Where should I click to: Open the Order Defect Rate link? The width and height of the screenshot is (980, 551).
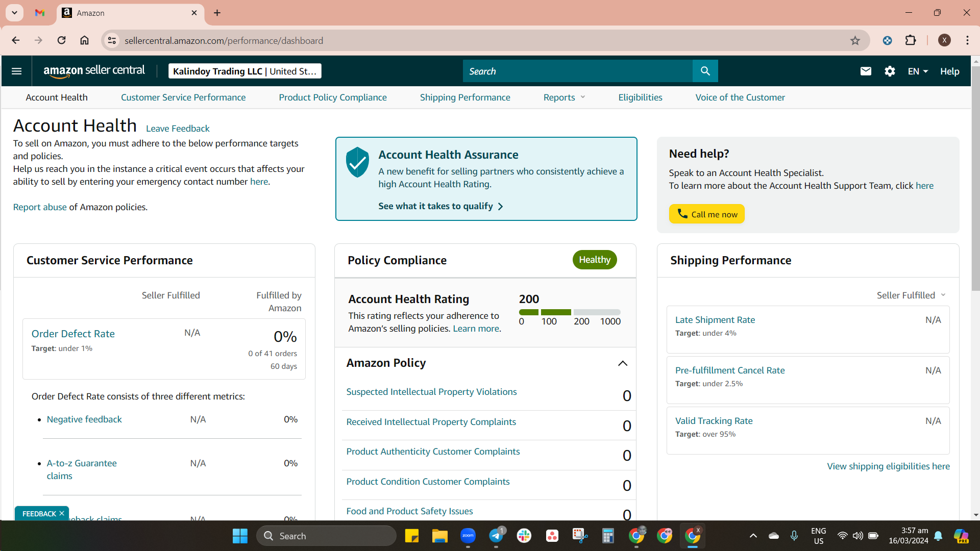tap(73, 334)
